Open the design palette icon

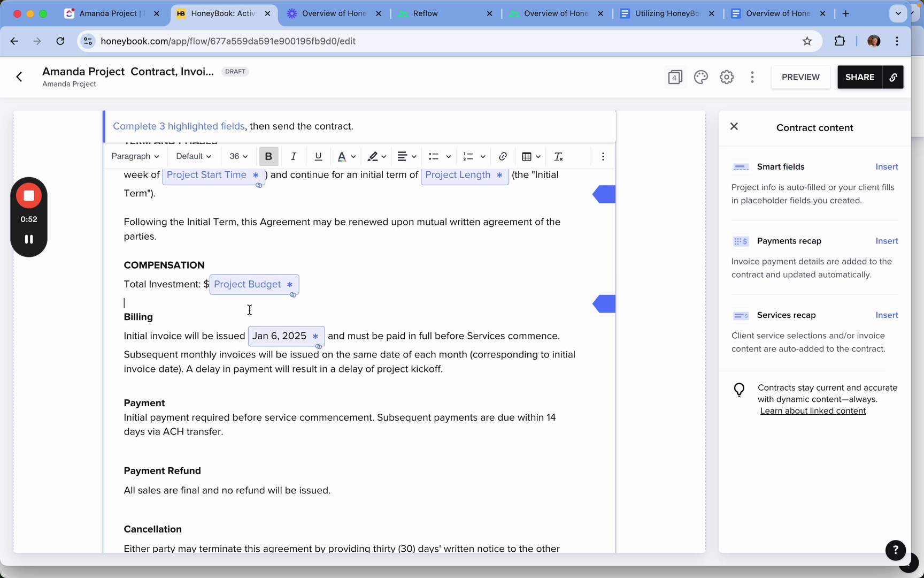[700, 77]
